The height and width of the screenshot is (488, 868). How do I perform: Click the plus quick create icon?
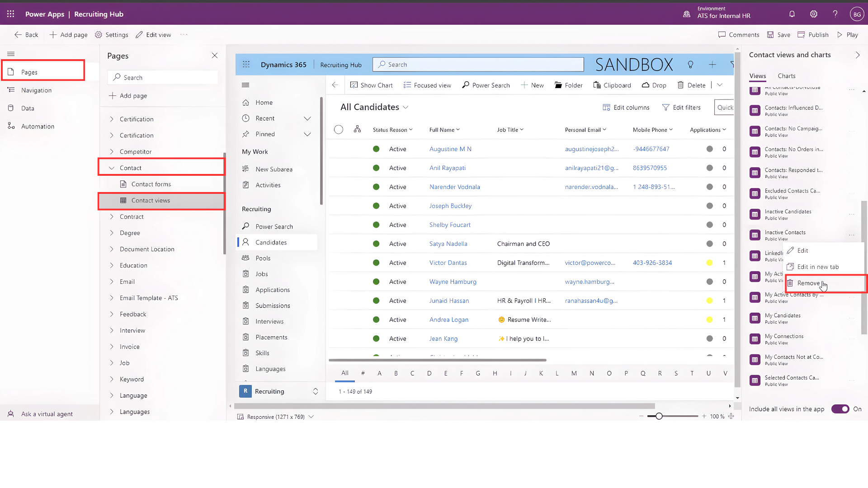(712, 65)
